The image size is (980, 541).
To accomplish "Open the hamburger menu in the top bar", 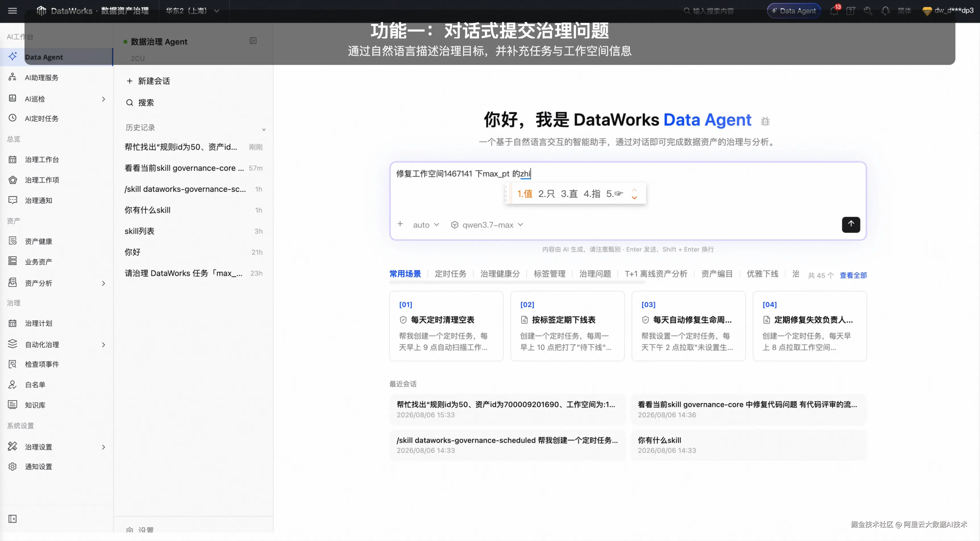I will pos(13,11).
